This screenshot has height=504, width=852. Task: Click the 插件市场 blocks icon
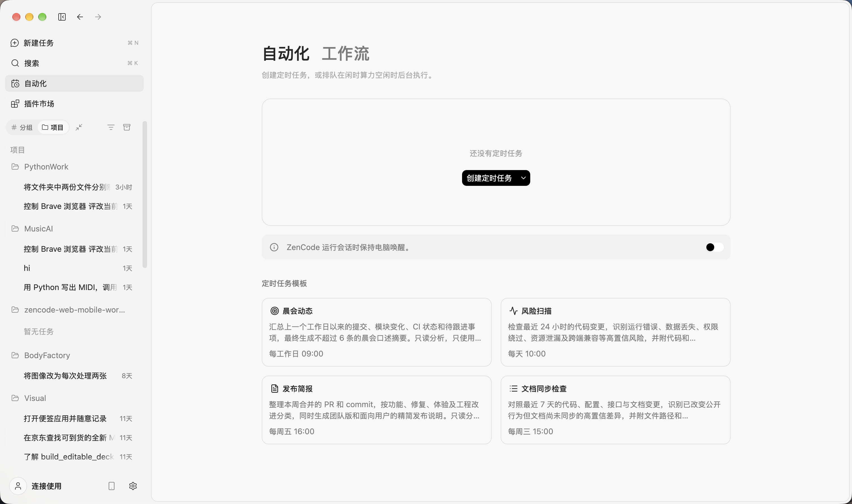(15, 104)
